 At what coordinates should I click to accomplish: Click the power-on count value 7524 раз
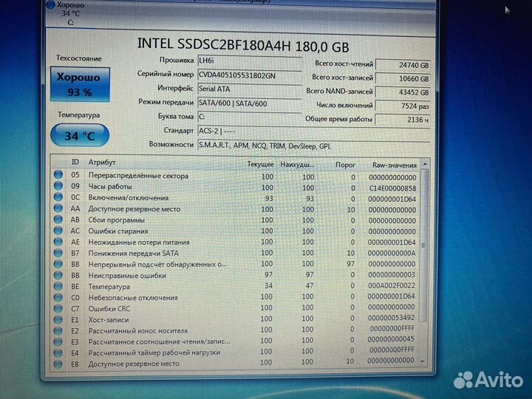click(403, 106)
